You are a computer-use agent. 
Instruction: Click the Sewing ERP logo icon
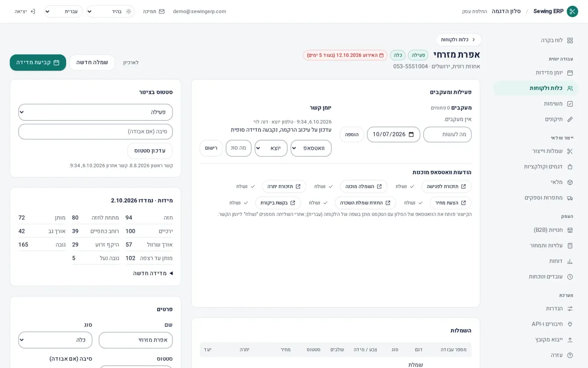click(x=572, y=11)
